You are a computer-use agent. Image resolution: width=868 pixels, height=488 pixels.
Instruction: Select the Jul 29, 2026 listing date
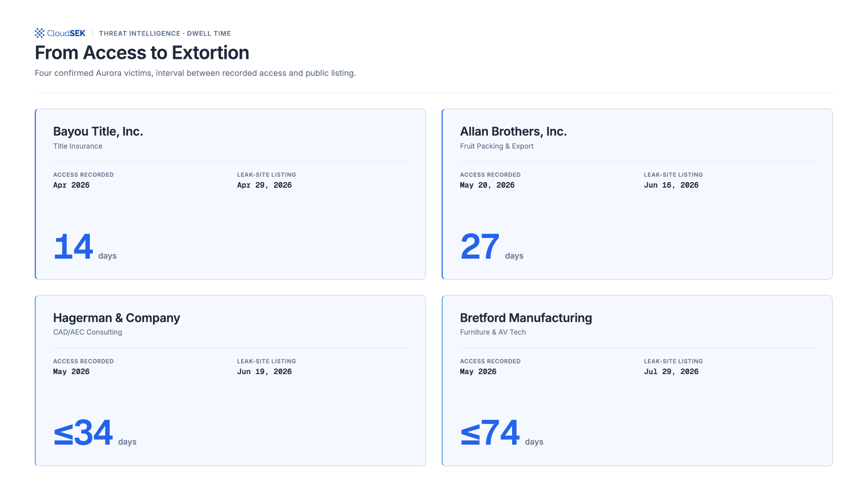tap(671, 372)
